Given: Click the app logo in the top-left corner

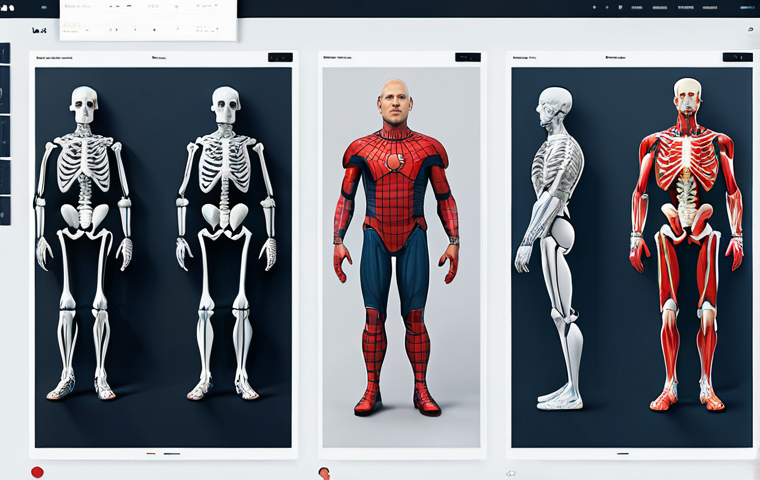Looking at the screenshot, I should tap(8, 8).
